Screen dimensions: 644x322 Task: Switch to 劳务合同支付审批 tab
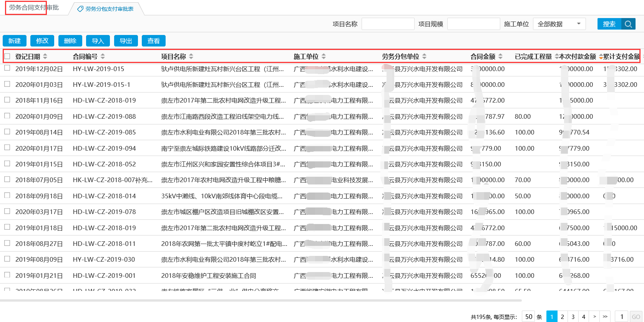[x=34, y=7]
